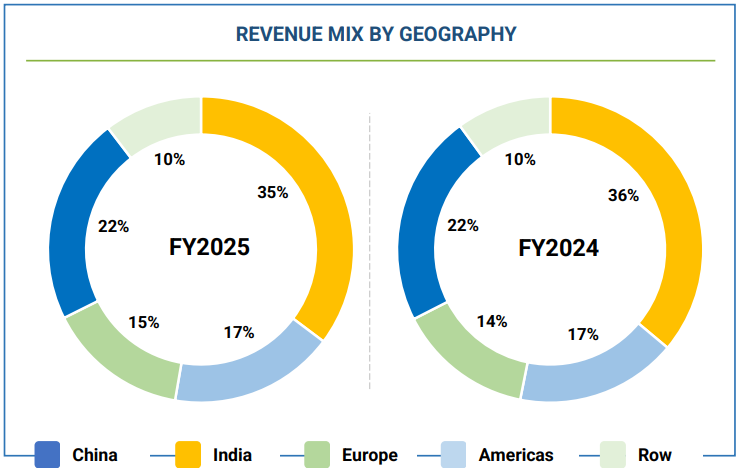Click the Americas legend color swatch
This screenshot has width=738, height=468.
tap(455, 455)
